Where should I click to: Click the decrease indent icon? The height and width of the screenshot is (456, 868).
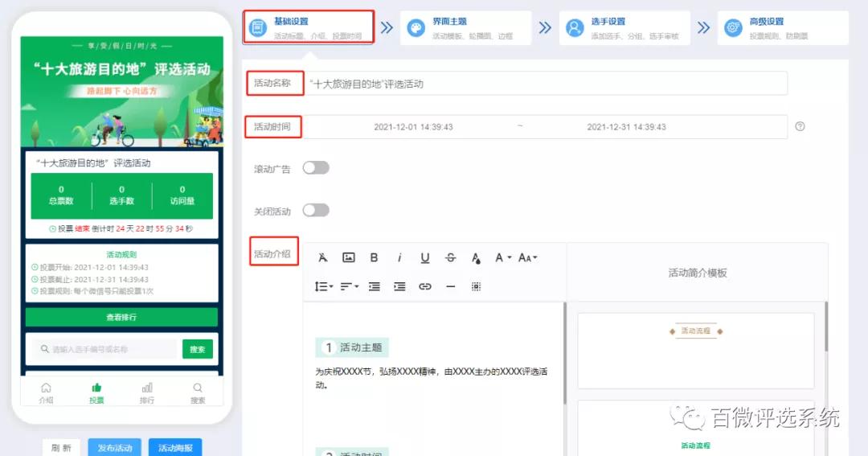click(375, 286)
